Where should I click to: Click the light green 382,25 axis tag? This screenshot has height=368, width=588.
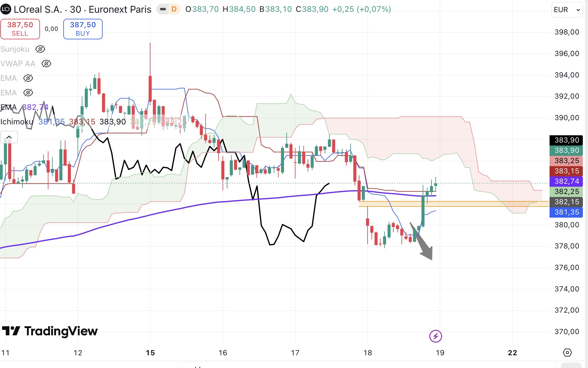(566, 192)
